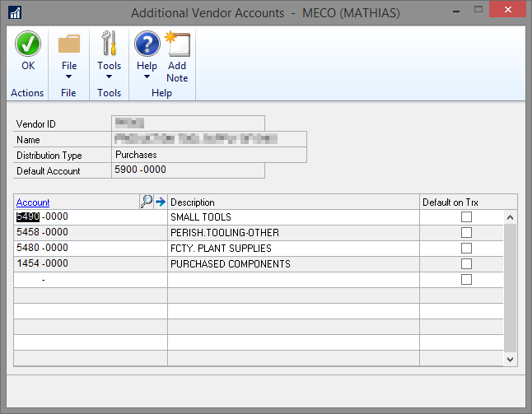Check Default on Trx for SMALL TOOLS
Viewport: 532px width, 414px height.
pyautogui.click(x=466, y=217)
